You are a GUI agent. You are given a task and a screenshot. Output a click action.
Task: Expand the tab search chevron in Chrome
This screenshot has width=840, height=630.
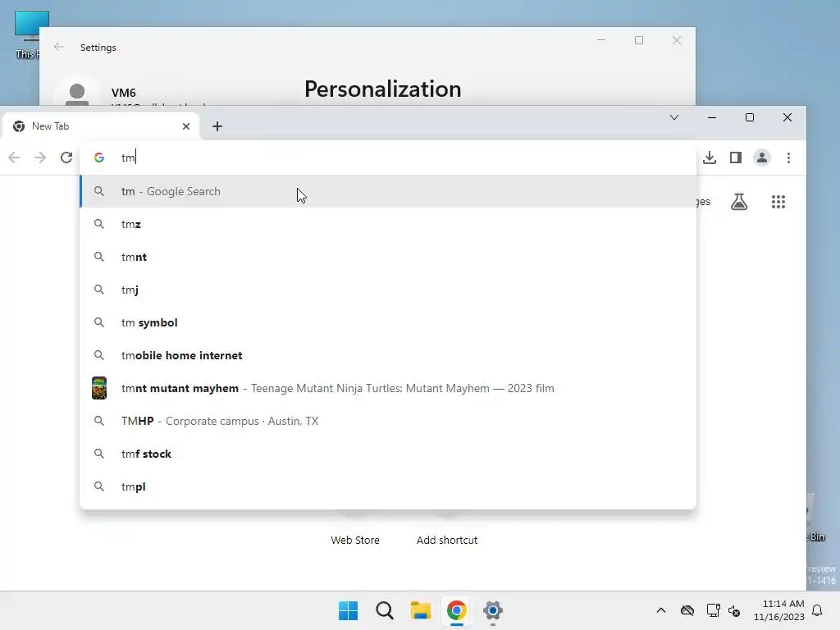pyautogui.click(x=674, y=117)
